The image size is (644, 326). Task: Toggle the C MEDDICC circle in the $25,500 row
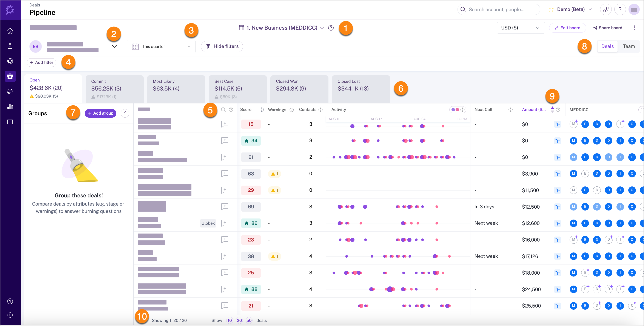click(x=632, y=306)
